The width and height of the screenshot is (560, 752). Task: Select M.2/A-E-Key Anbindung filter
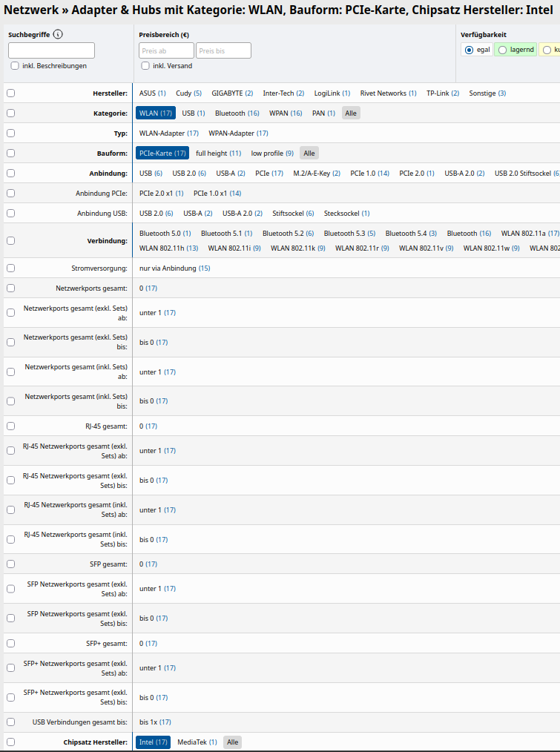[317, 173]
